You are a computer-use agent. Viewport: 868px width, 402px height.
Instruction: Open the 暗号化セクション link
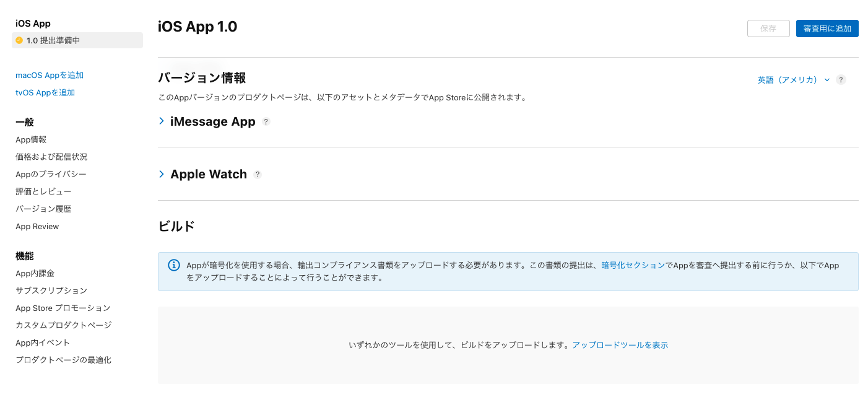point(633,264)
